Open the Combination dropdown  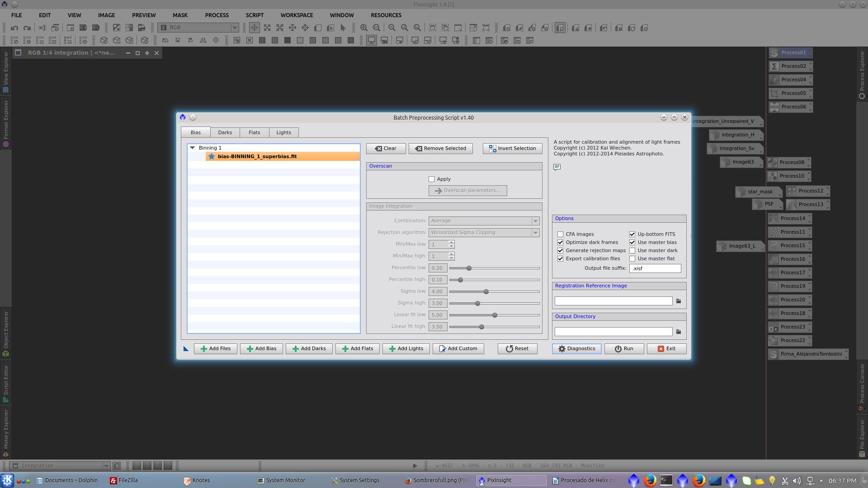click(484, 221)
